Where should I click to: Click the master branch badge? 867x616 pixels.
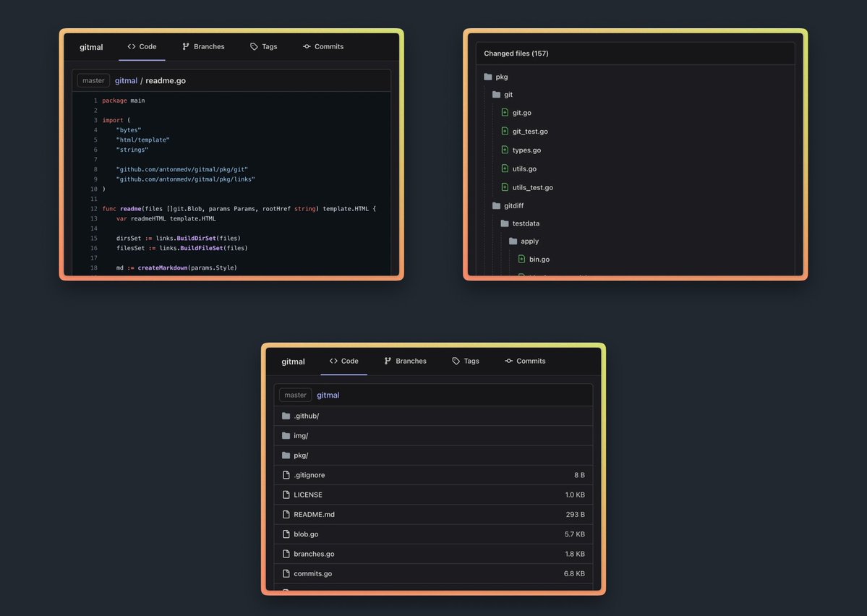(x=294, y=395)
